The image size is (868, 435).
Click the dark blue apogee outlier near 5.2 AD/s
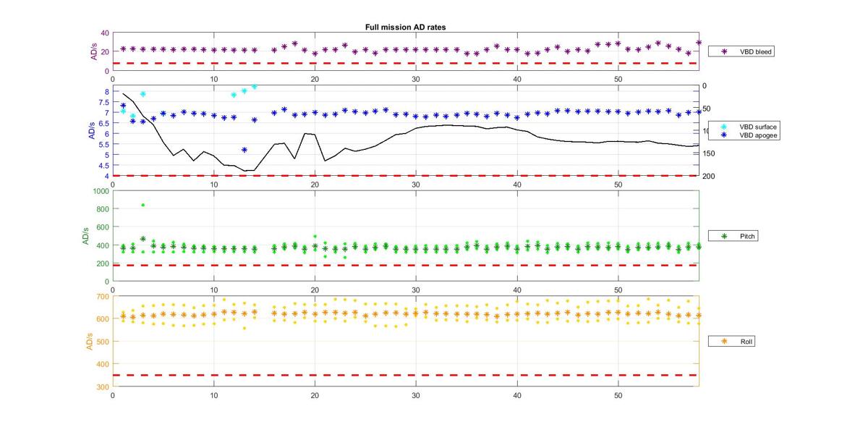coord(244,150)
